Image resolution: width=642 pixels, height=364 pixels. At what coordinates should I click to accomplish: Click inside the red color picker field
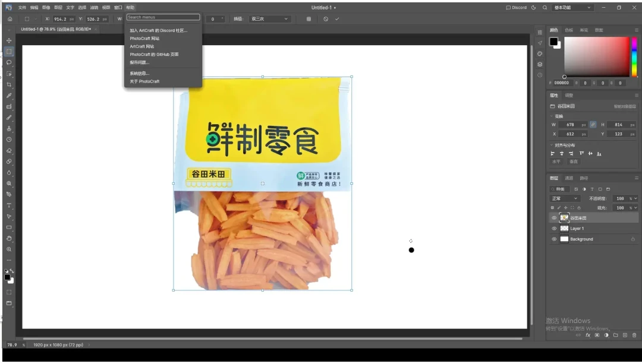(x=597, y=56)
